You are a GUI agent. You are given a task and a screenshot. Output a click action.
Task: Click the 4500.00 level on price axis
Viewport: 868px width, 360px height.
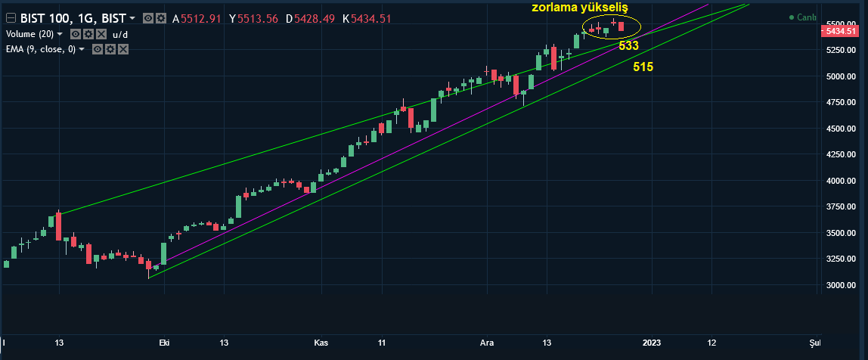tap(840, 129)
